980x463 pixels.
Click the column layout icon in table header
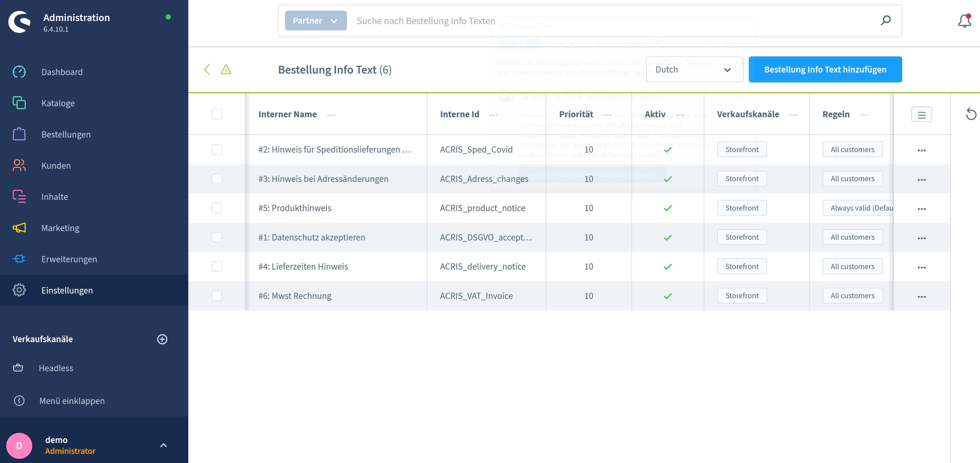pyautogui.click(x=922, y=114)
